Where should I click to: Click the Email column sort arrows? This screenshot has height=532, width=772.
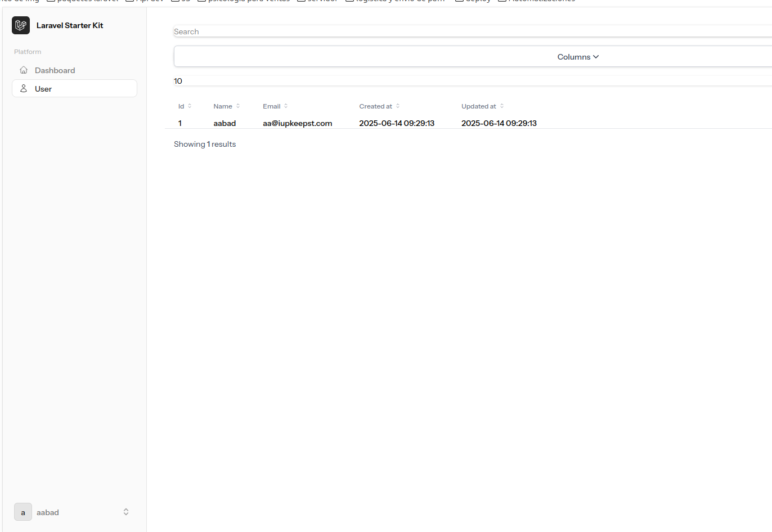pyautogui.click(x=286, y=106)
